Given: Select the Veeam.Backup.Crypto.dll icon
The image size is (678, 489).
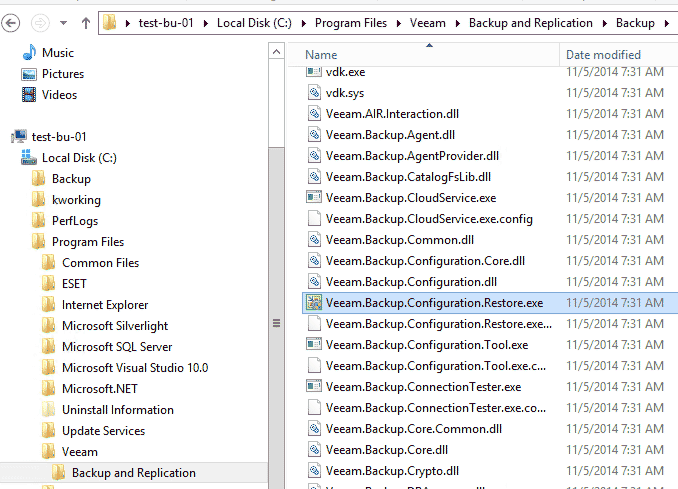Looking at the screenshot, I should 314,471.
